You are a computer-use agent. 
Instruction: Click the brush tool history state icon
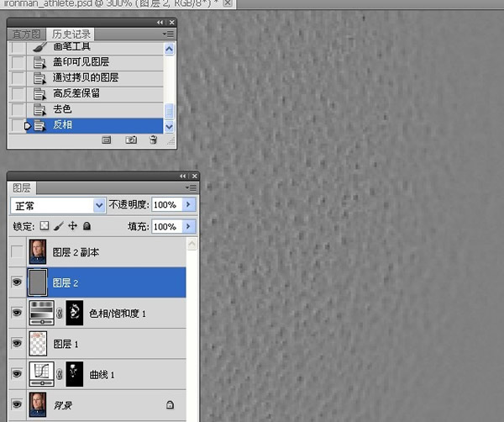39,47
